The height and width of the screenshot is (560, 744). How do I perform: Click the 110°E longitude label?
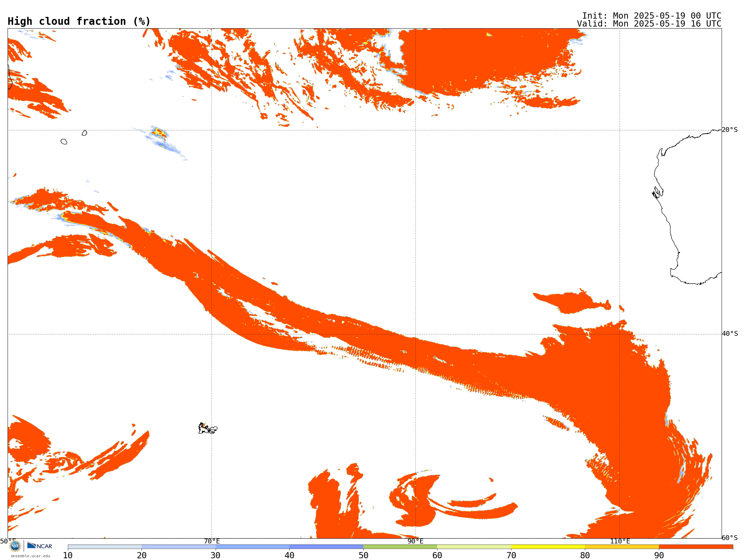pyautogui.click(x=620, y=541)
